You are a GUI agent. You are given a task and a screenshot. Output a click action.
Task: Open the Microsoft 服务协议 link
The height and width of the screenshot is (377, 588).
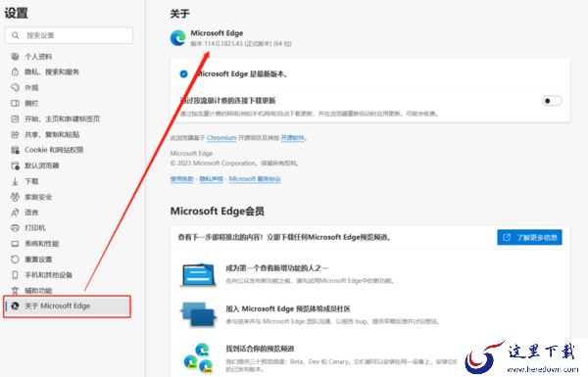pyautogui.click(x=255, y=179)
